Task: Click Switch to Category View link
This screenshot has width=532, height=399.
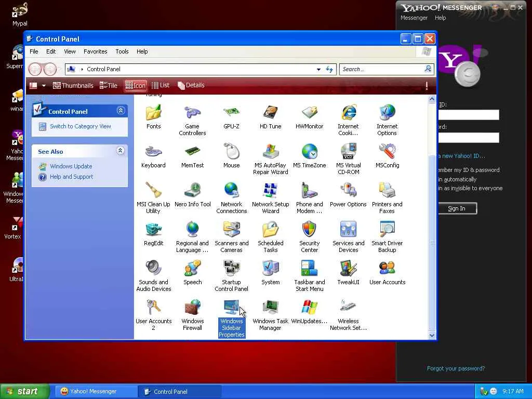Action: [x=81, y=126]
